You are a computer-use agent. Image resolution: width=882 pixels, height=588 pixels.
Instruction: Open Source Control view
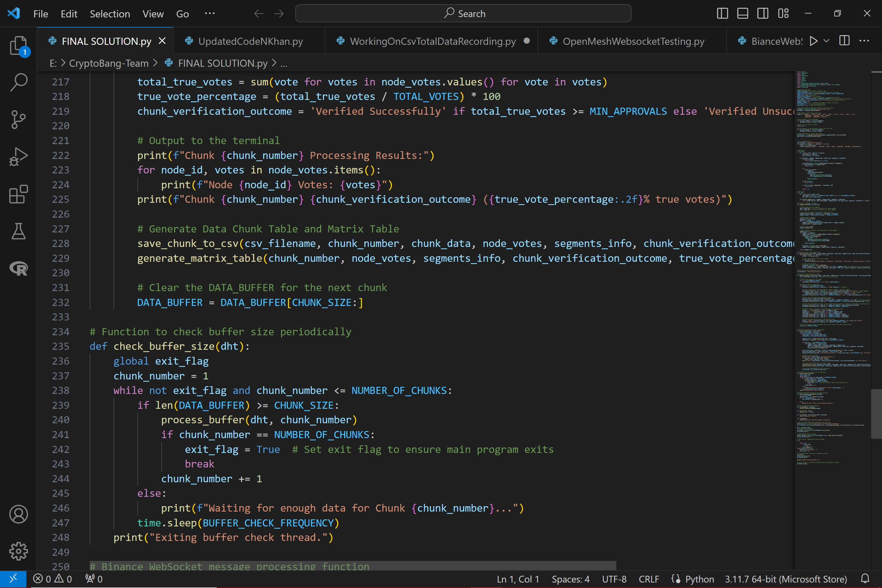[18, 120]
